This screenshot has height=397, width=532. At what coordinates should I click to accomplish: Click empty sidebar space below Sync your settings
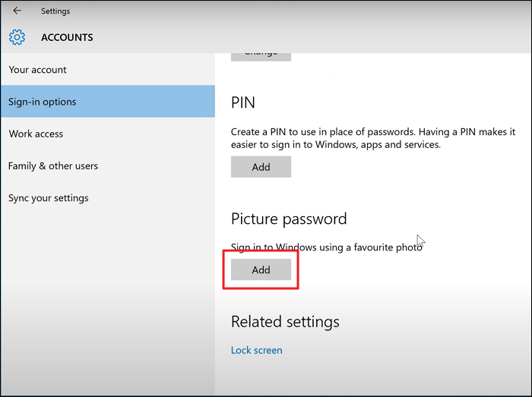pos(106,304)
